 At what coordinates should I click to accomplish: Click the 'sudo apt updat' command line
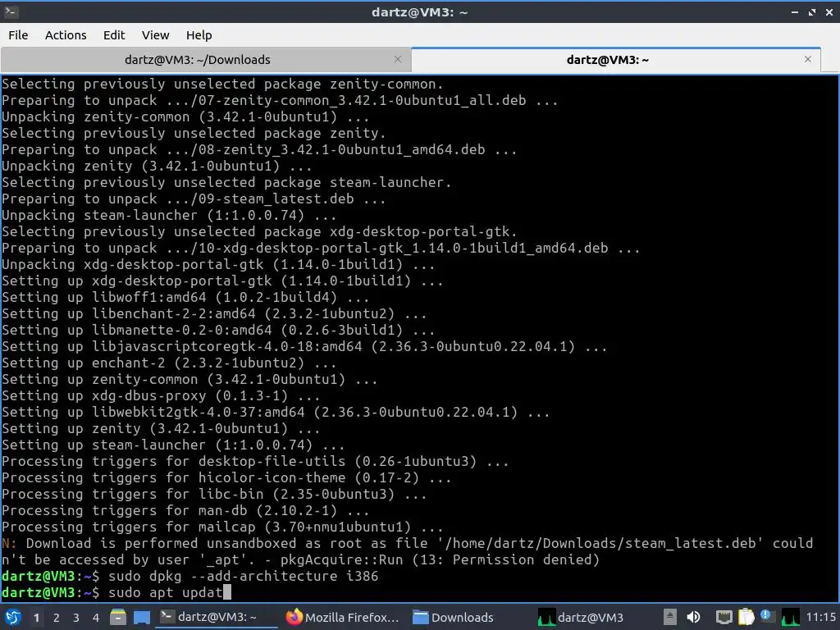[x=165, y=592]
